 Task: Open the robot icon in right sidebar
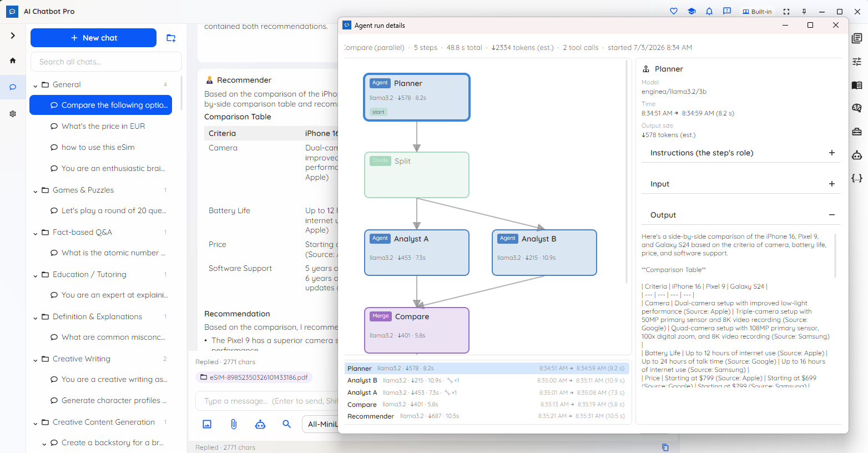857,155
